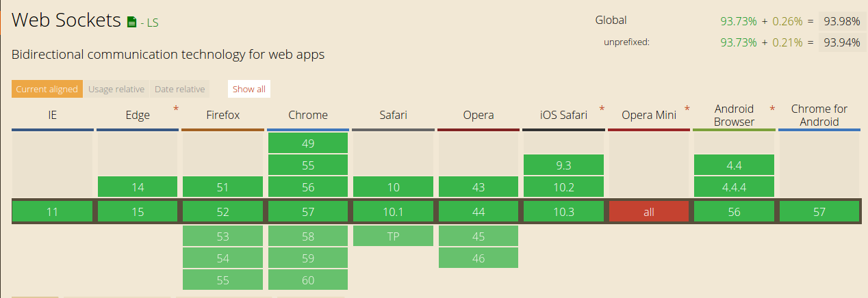The width and height of the screenshot is (868, 298).
Task: Click the Web Sockets feature title
Action: pyautogui.click(x=66, y=21)
